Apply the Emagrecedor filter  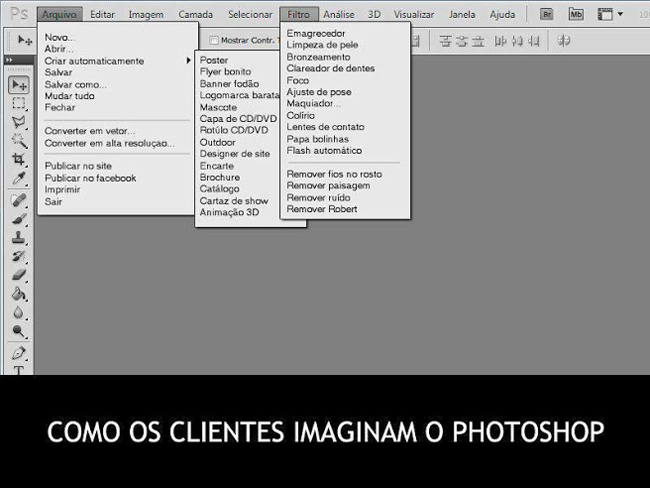point(315,33)
